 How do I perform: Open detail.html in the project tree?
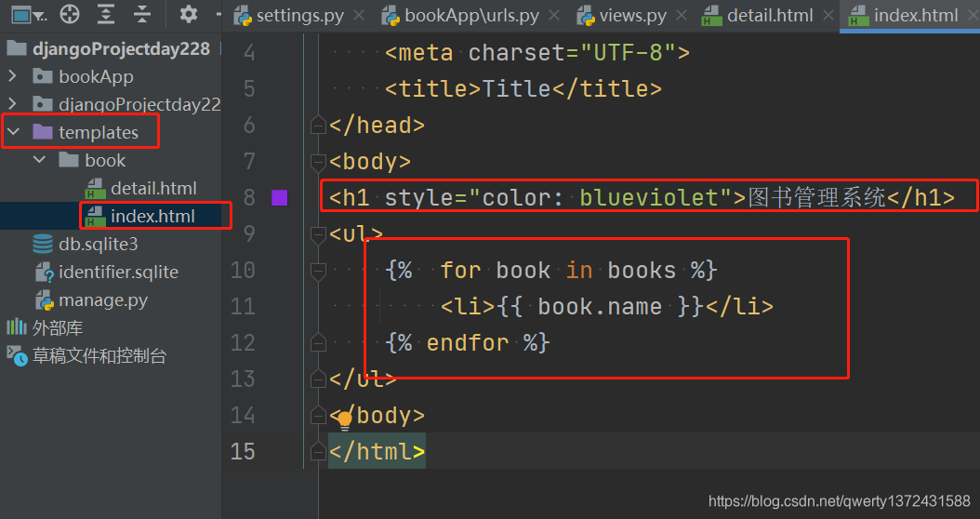tap(153, 188)
